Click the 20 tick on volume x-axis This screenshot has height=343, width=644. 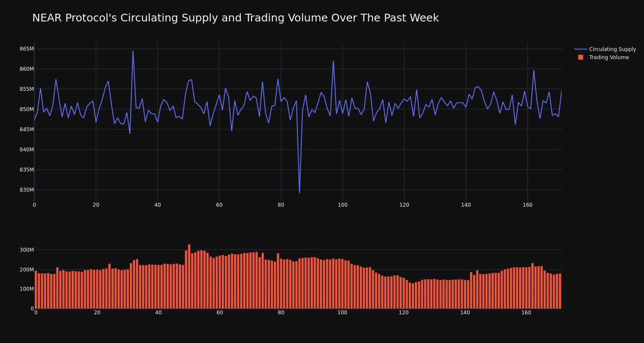tap(97, 313)
